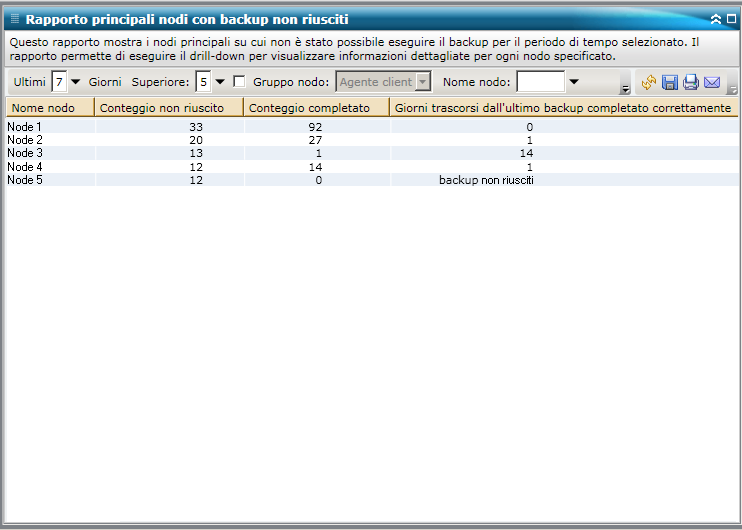This screenshot has width=742, height=530.
Task: Enable the Gruppo nodo checkbox
Action: [239, 82]
